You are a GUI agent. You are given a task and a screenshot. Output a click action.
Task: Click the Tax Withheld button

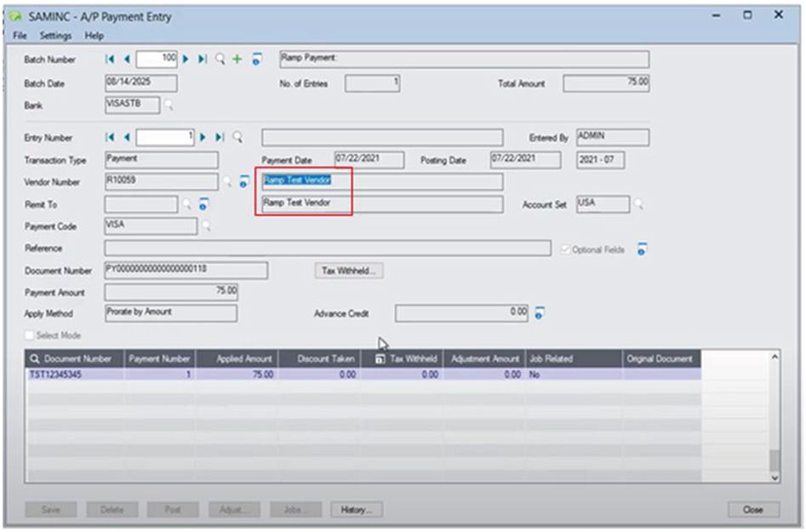pyautogui.click(x=348, y=271)
